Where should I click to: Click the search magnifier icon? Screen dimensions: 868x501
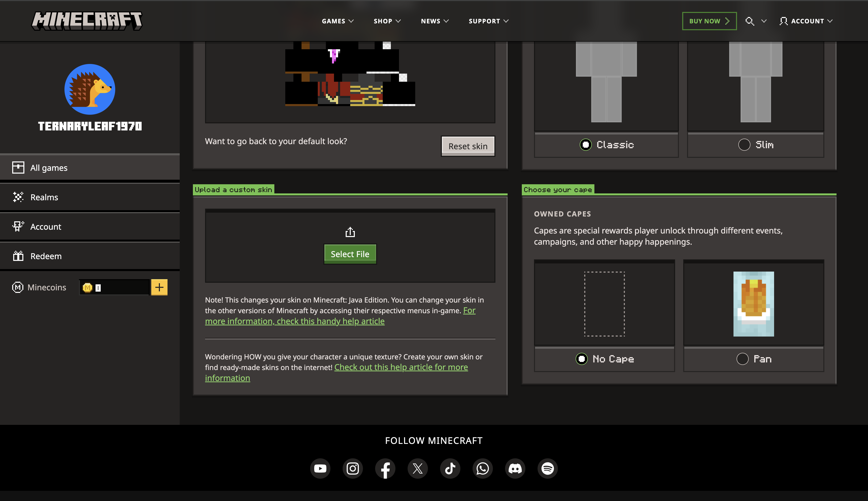[750, 21]
